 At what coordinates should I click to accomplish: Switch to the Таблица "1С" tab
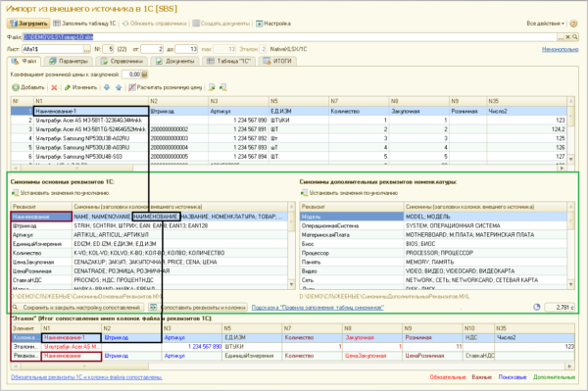pos(228,61)
